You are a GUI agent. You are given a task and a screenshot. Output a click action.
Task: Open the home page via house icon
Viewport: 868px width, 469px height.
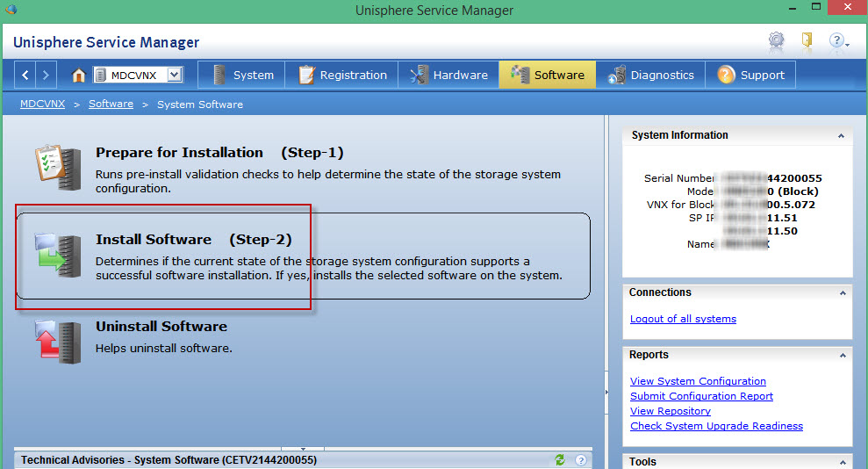[79, 75]
